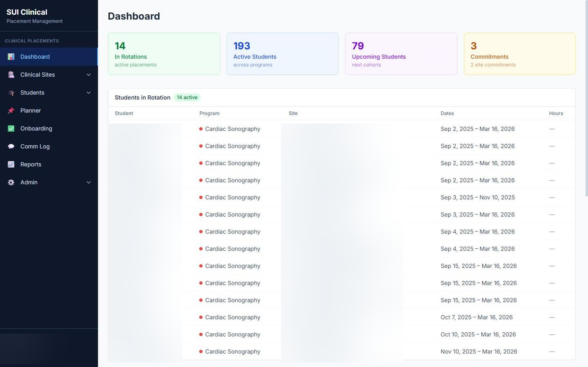Image resolution: width=588 pixels, height=367 pixels.
Task: Expand the Clinical Sites menu chevron
Action: point(88,75)
